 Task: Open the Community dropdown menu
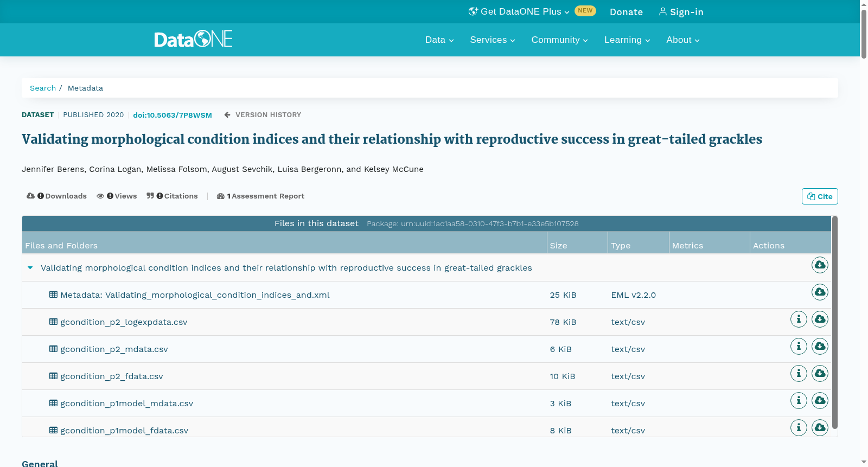coord(559,40)
